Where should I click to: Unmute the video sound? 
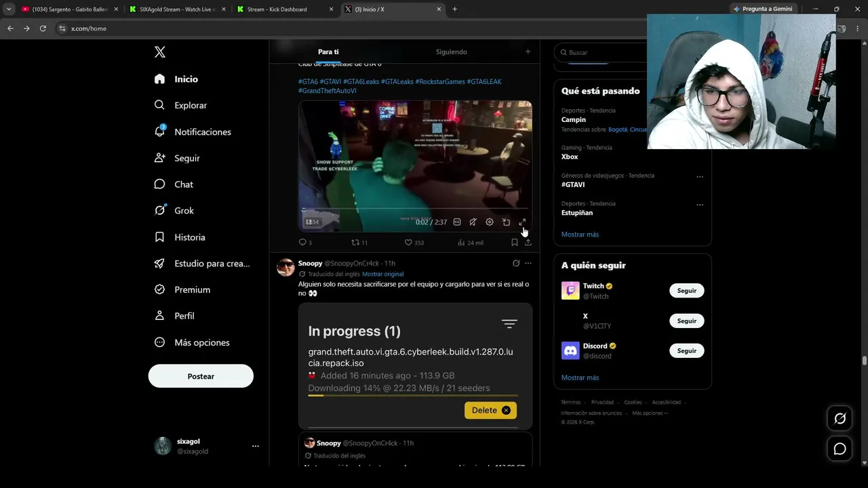(x=473, y=222)
